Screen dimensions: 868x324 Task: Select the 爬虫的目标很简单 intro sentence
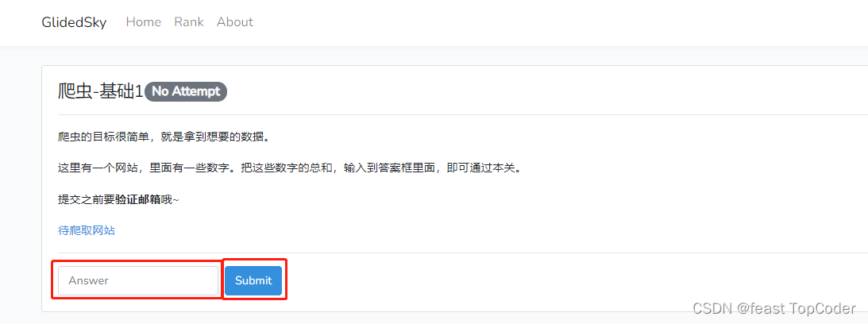[x=164, y=137]
